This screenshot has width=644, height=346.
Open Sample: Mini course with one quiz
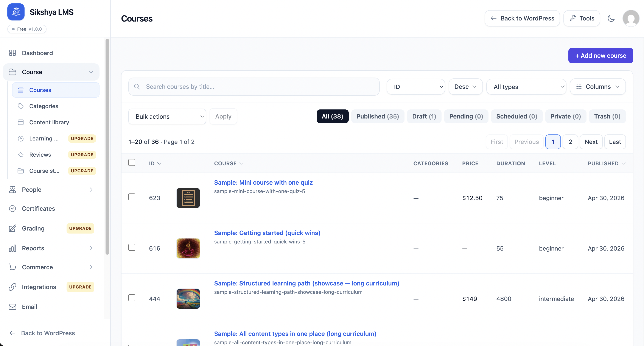(x=263, y=182)
